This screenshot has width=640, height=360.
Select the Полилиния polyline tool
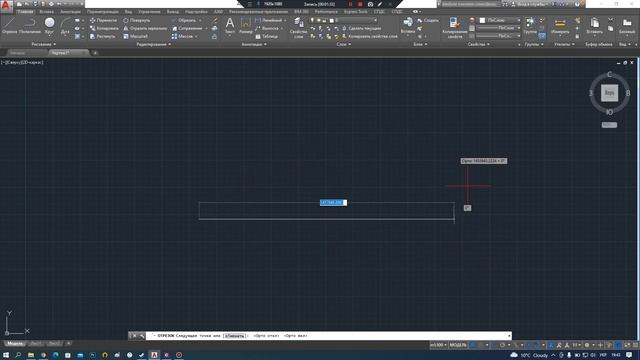(30, 25)
